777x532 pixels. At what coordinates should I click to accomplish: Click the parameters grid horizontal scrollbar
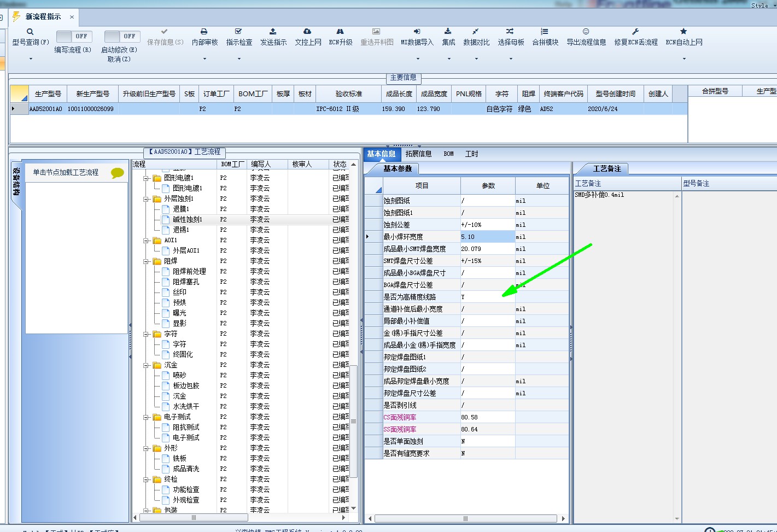coord(465,518)
